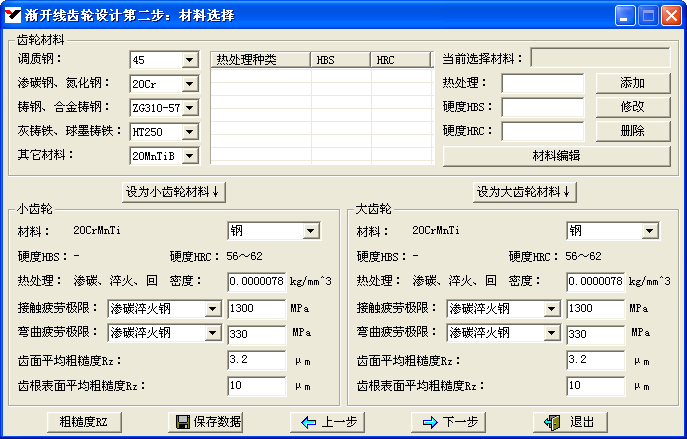Image resolution: width=687 pixels, height=439 pixels.
Task: Set as small gear material (设为小齿轮材料)
Action: (174, 191)
